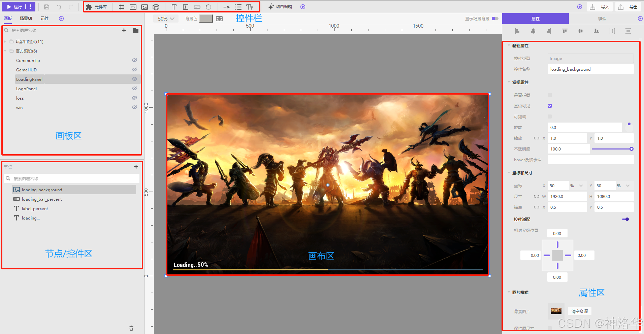This screenshot has height=334, width=644.
Task: Switch to the 事件 events tab
Action: (x=602, y=19)
